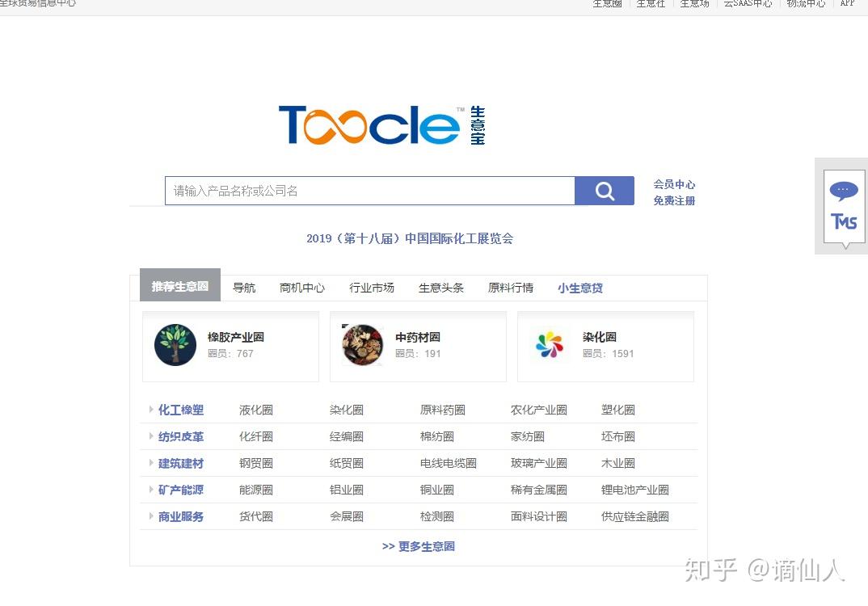Open the 供应链金融圈 link

click(x=635, y=516)
